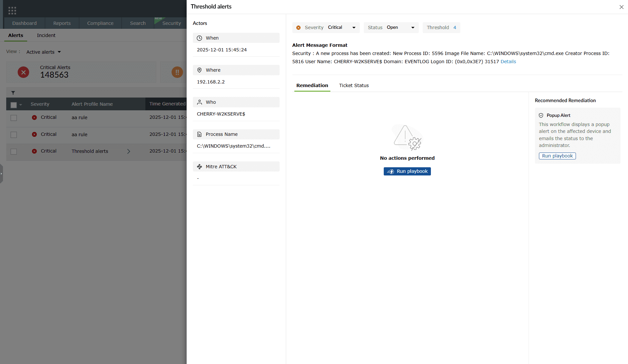Click the critical icon in first aa rule row
Viewport: 628px width, 364px height.
[x=34, y=118]
